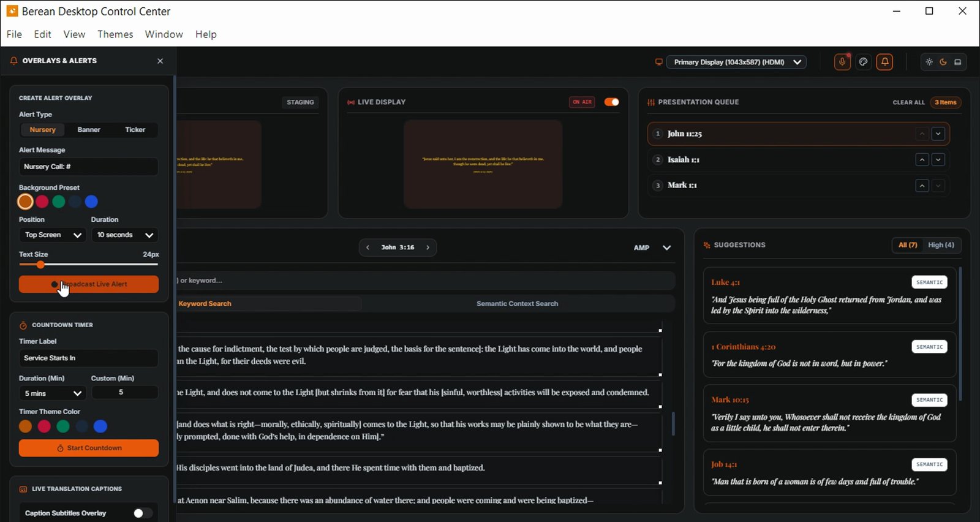Open the Themes menu
Viewport: 980px width, 522px height.
click(x=115, y=34)
